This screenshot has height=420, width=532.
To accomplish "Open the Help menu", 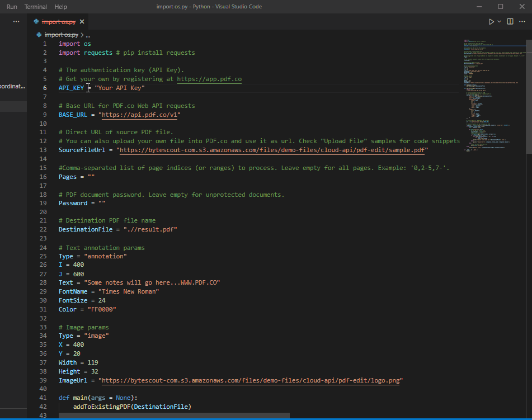I will pyautogui.click(x=61, y=7).
